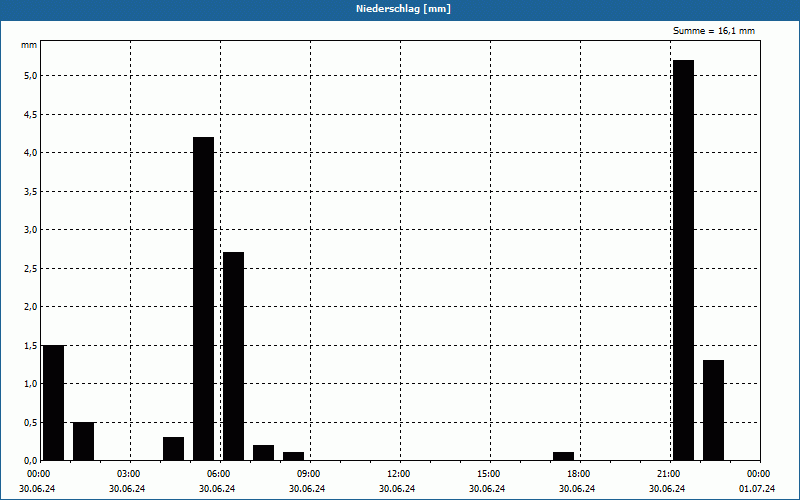
Task: Click the 0.3 mm bar after 04:00
Action: (x=173, y=449)
